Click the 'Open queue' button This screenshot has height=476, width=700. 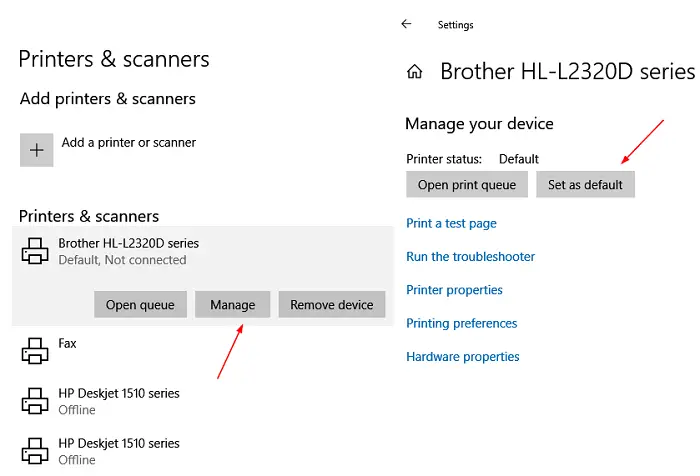tap(140, 305)
